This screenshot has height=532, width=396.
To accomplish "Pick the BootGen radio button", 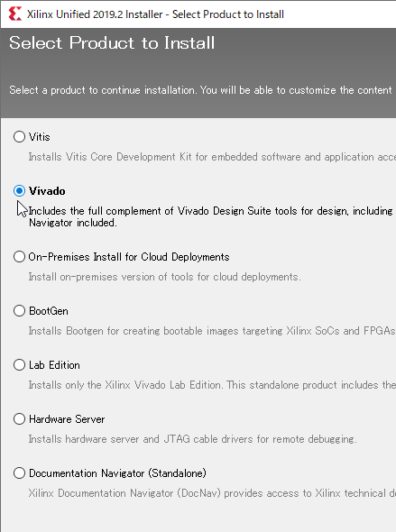I will tap(19, 310).
